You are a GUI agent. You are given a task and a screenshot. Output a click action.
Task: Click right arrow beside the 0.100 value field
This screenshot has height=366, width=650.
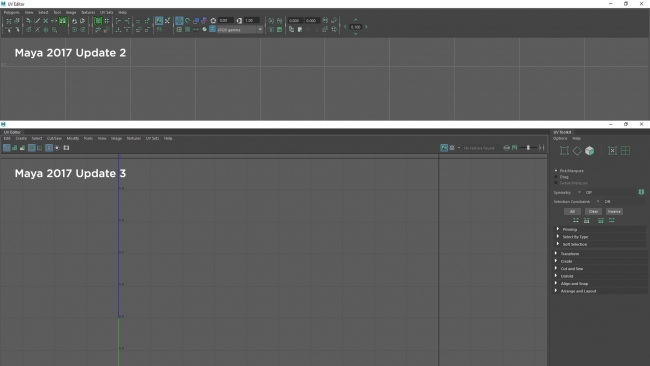point(366,27)
